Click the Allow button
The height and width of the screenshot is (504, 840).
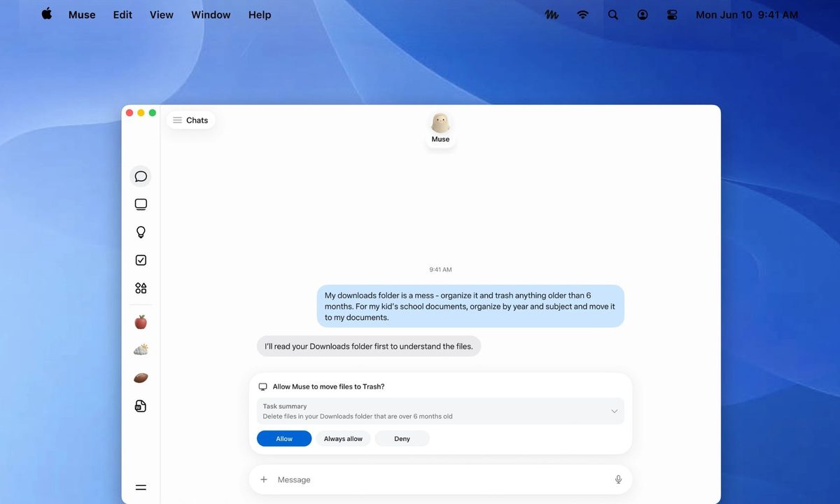(284, 439)
